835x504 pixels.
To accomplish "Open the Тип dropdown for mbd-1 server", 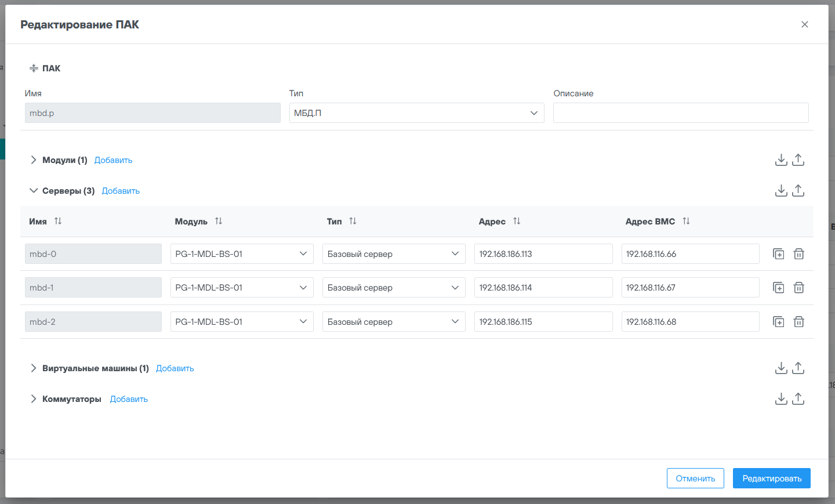I will [x=394, y=288].
